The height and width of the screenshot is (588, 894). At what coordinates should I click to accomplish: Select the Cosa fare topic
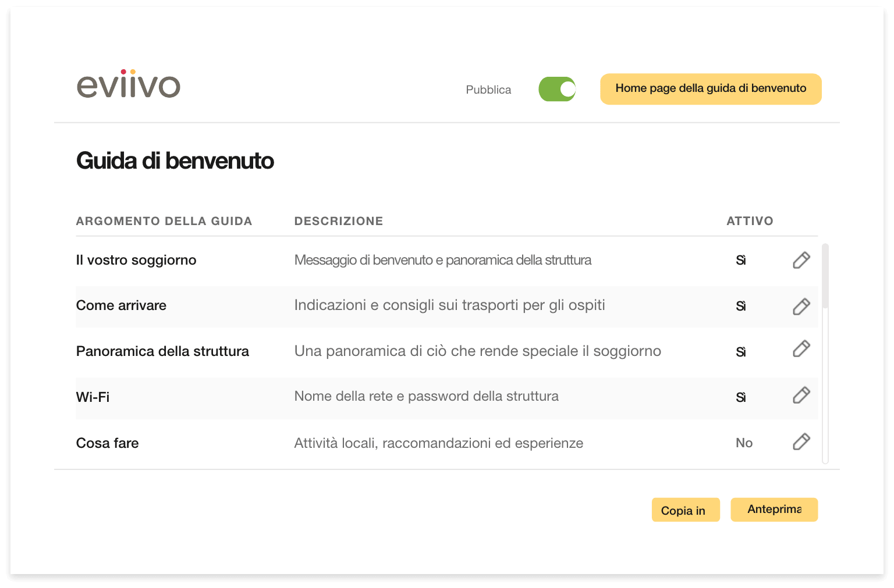[x=107, y=443]
